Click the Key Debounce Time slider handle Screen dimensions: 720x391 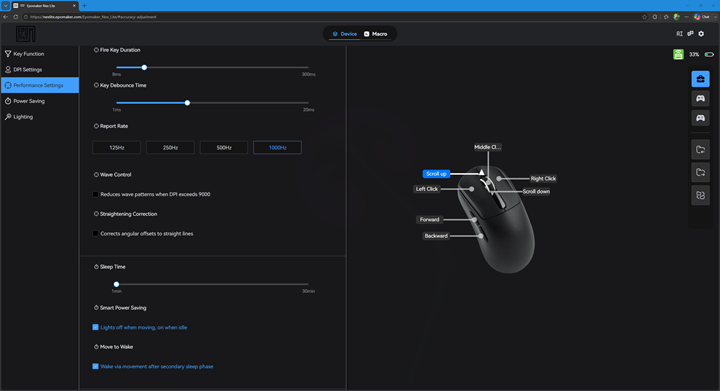click(187, 103)
